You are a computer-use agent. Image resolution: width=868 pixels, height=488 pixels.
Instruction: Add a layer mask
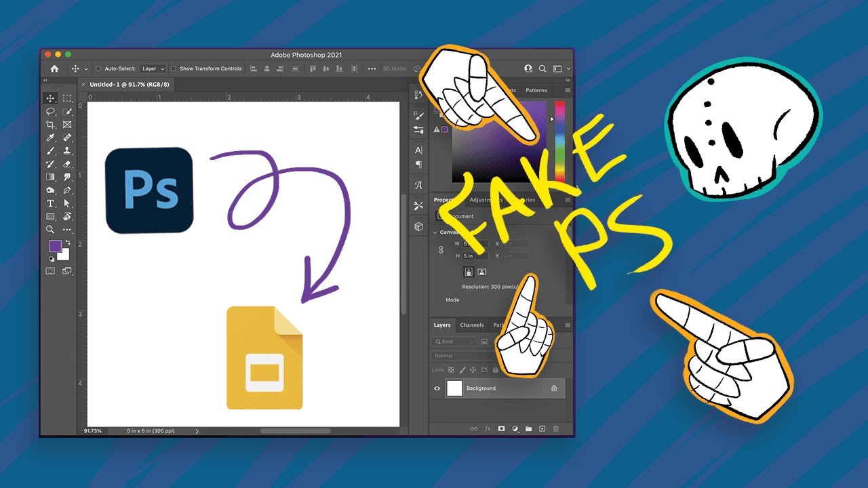[501, 428]
